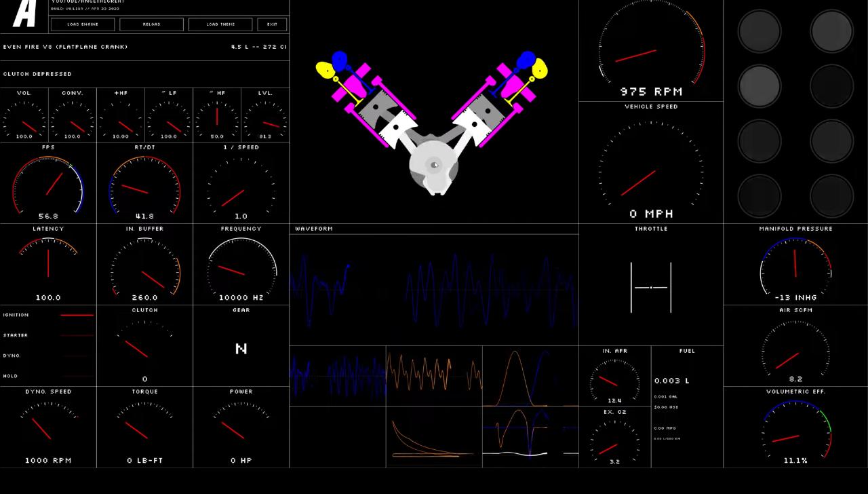This screenshot has width=868, height=494.
Task: Select the +HF gauge
Action: point(121,115)
